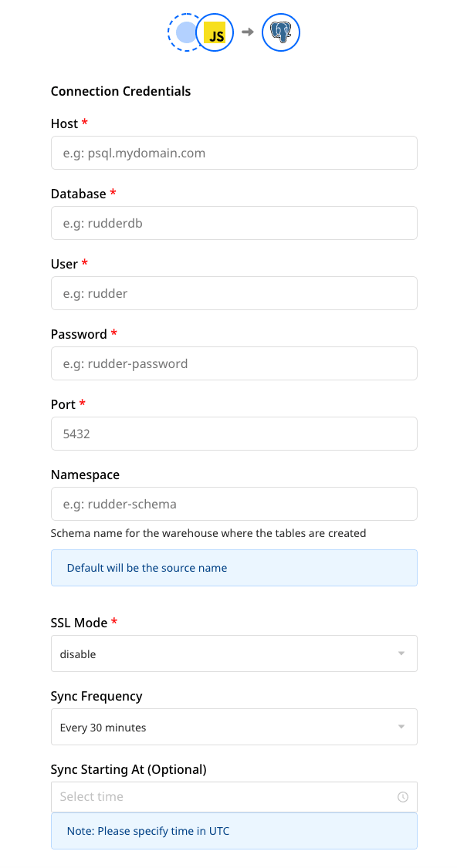Open the clock icon on the time picker
The image size is (457, 868).
pyautogui.click(x=402, y=796)
